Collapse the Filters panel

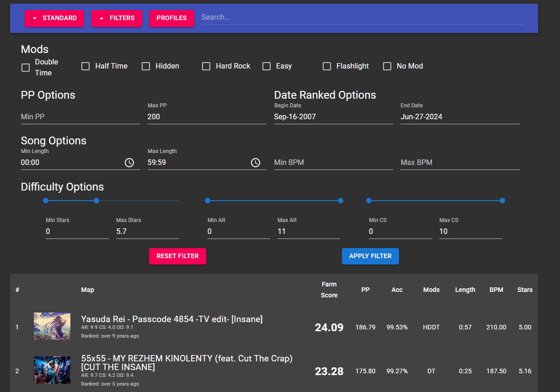[117, 18]
